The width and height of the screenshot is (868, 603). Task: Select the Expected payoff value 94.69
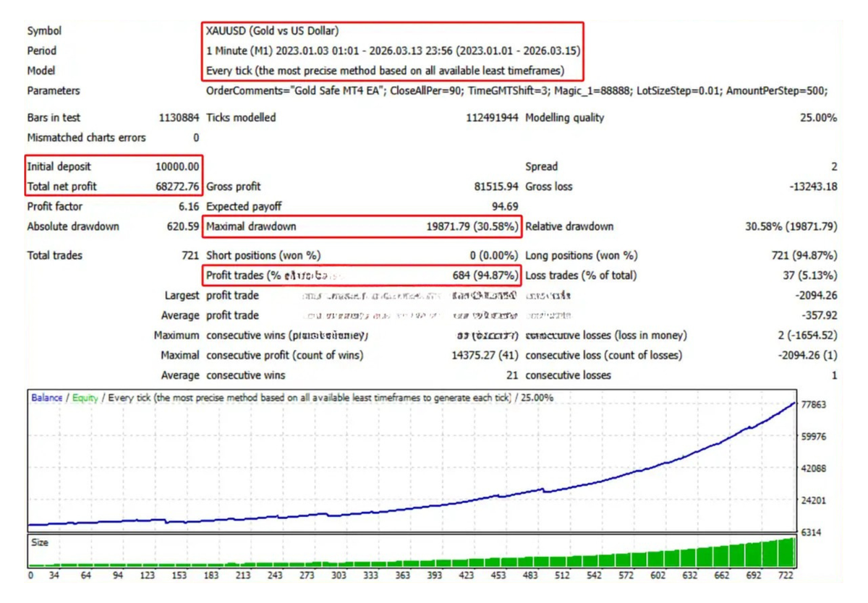[506, 207]
